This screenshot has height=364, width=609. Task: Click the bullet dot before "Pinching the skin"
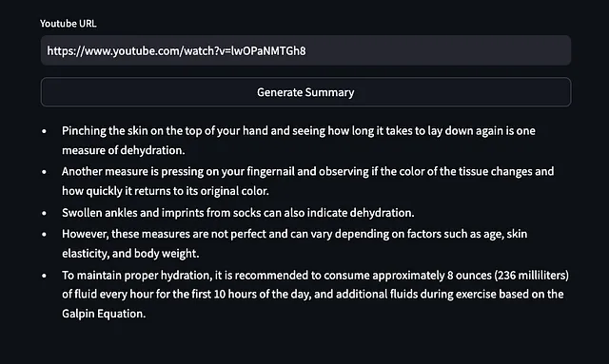coord(44,131)
